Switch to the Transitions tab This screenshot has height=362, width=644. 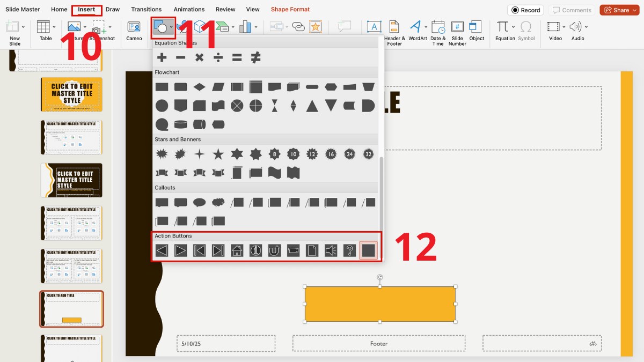(x=146, y=10)
